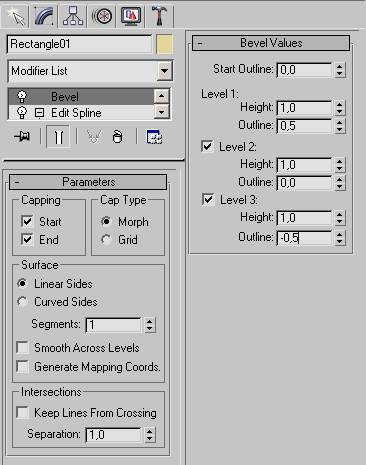366x465 pixels.
Task: Expand Edit Spline sub-object tree
Action: coord(39,113)
